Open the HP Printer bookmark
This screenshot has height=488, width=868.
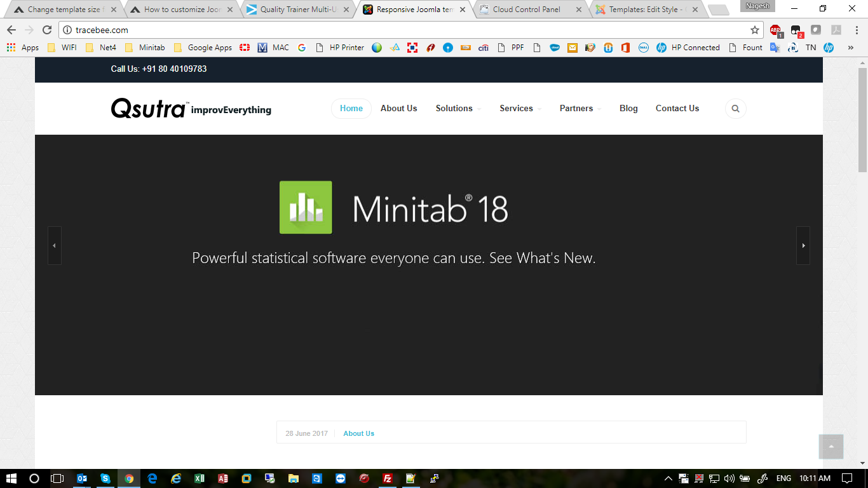pyautogui.click(x=340, y=48)
